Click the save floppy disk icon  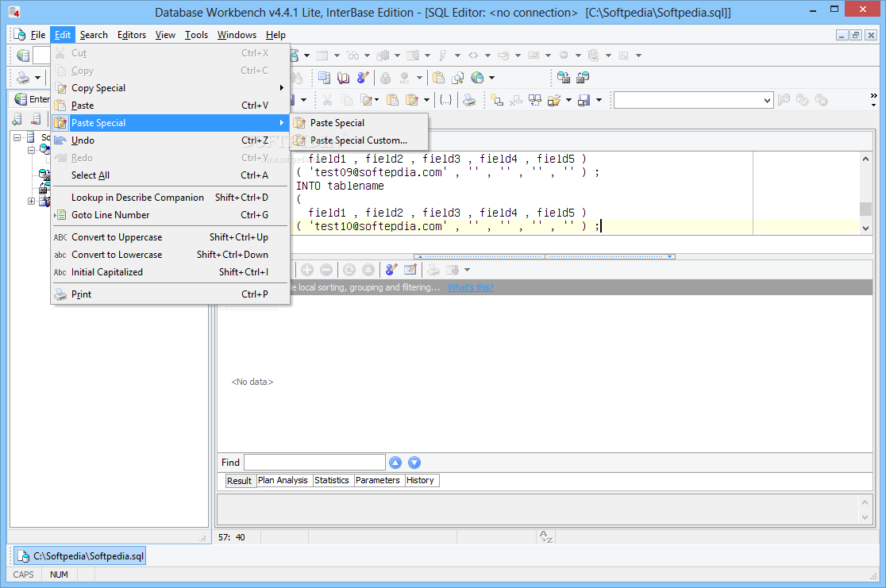click(584, 100)
